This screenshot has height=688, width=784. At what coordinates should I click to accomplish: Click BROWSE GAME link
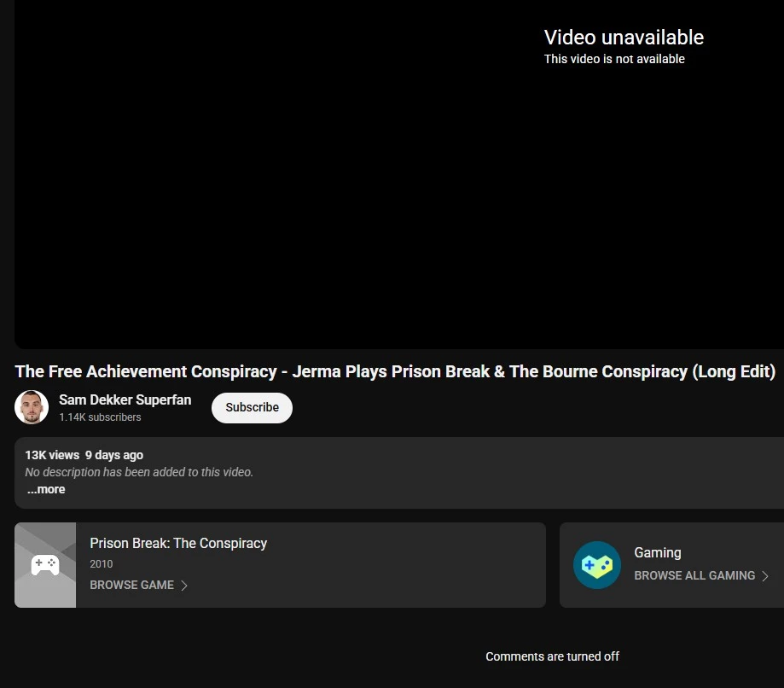tap(132, 585)
